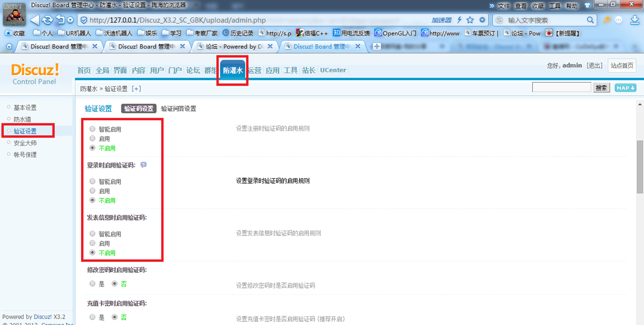Click the control panel search input field
The height and width of the screenshot is (325, 644).
tap(561, 87)
